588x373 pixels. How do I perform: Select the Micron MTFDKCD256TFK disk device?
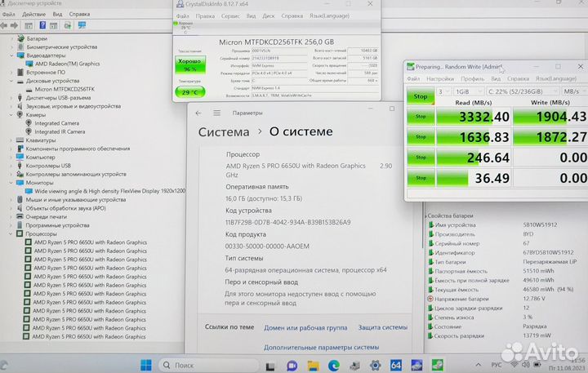click(x=65, y=89)
